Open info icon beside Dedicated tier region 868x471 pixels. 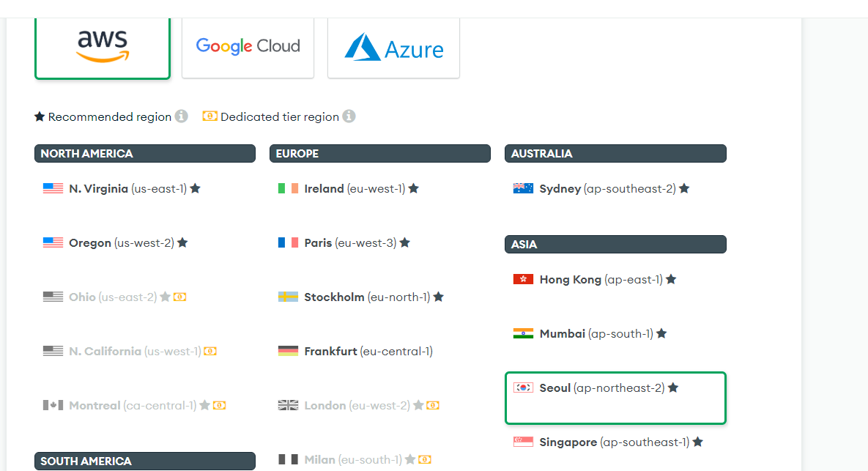point(349,116)
